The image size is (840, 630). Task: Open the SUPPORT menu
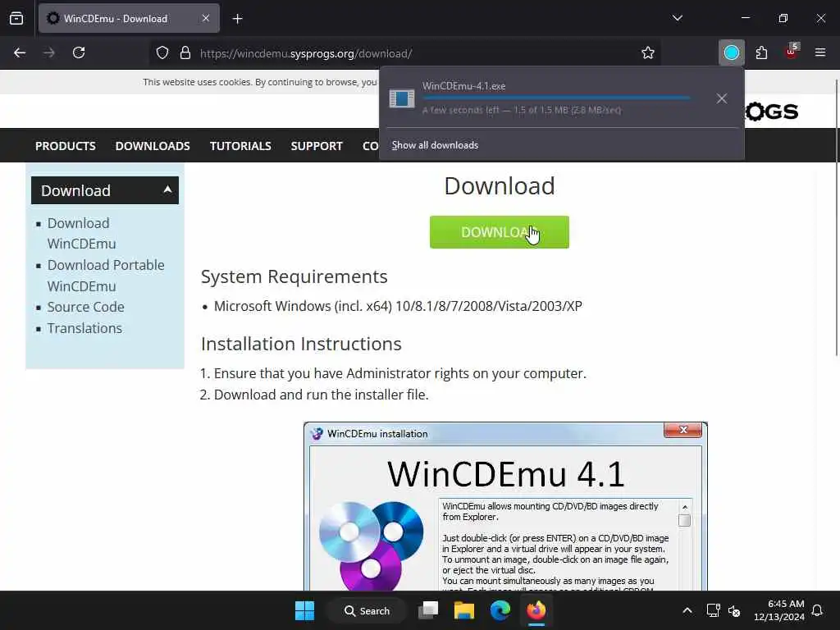(x=317, y=146)
